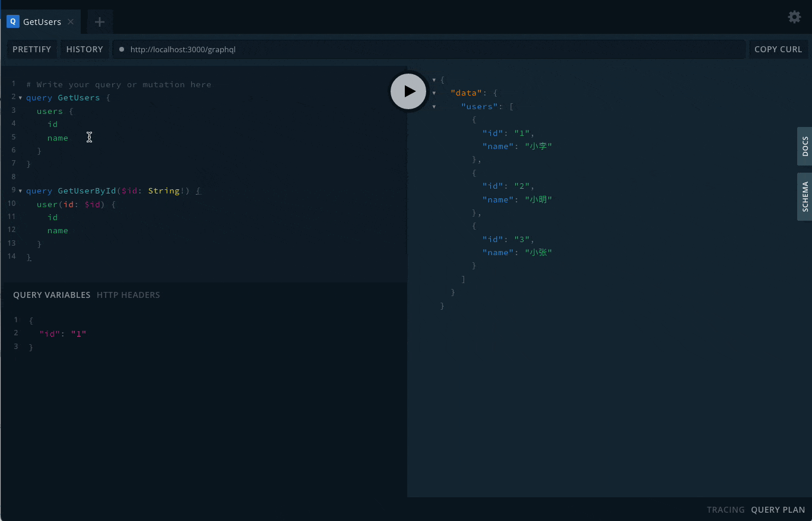Switch to HTTP HEADERS tab
Viewport: 812px width, 521px height.
(x=128, y=295)
